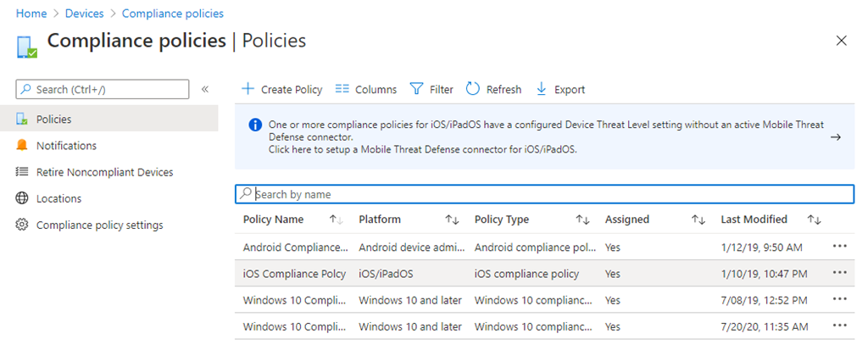The width and height of the screenshot is (868, 356).
Task: Open more options for Android Compliance row
Action: tap(840, 248)
